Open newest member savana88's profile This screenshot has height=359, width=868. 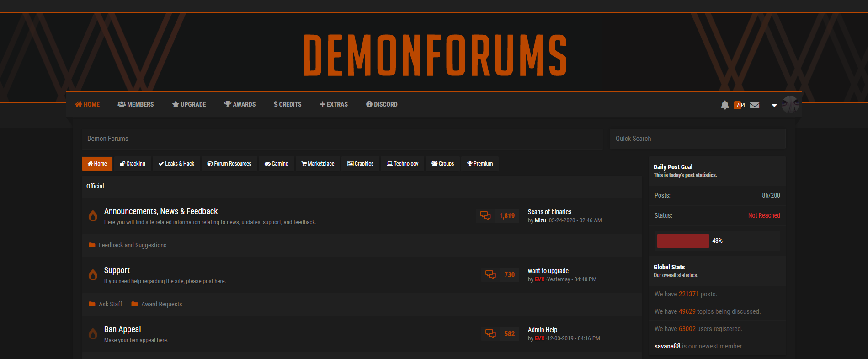(667, 346)
